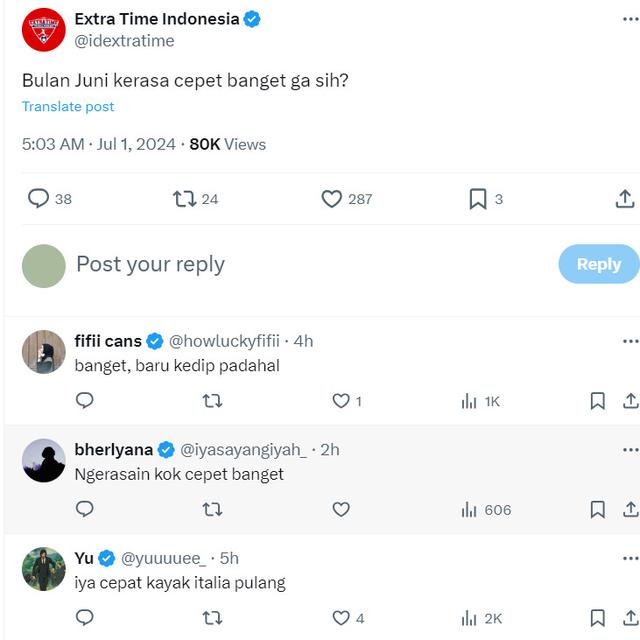Repost bherlyana's reply
This screenshot has width=640, height=640.
point(212,510)
